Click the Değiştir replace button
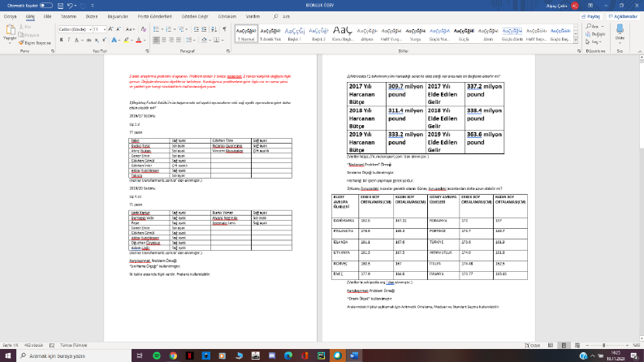 [595, 34]
